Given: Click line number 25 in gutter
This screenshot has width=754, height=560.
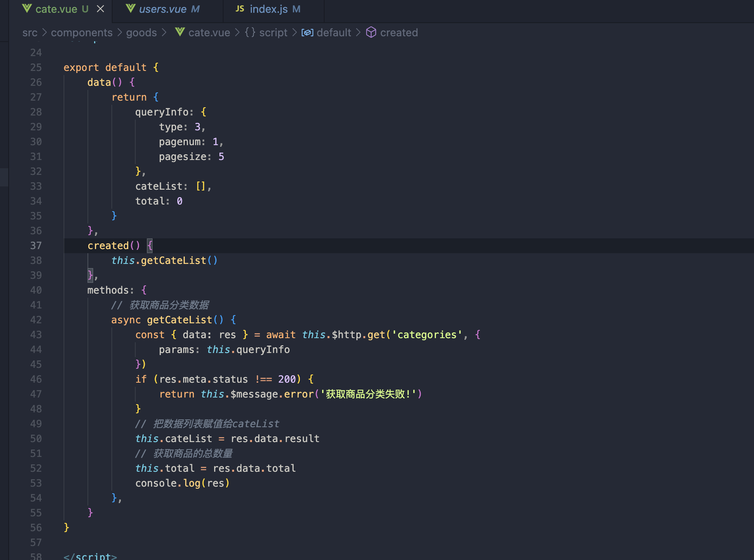Looking at the screenshot, I should click(x=36, y=68).
